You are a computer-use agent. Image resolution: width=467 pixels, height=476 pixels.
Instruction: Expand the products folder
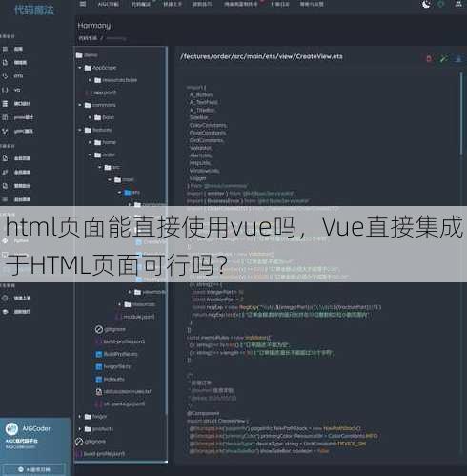[x=80, y=429]
